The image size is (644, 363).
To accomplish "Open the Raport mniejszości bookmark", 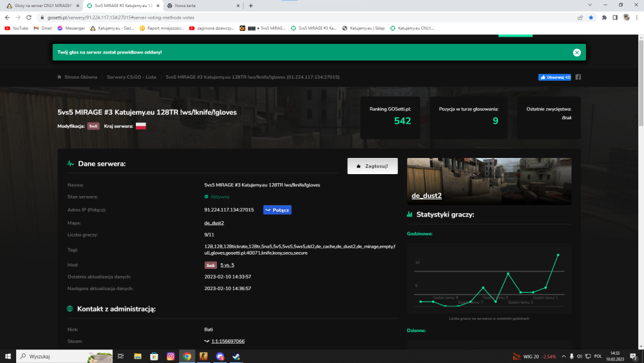I will pos(162,28).
